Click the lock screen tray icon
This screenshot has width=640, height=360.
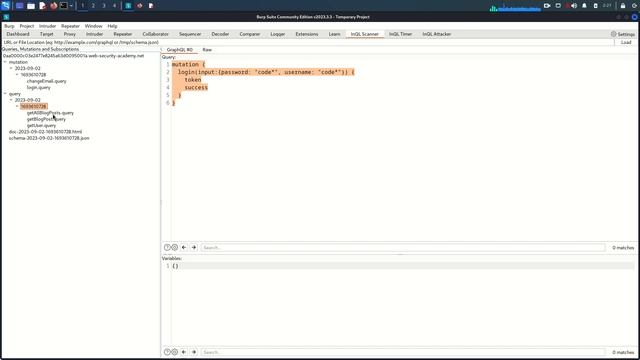tap(623, 6)
